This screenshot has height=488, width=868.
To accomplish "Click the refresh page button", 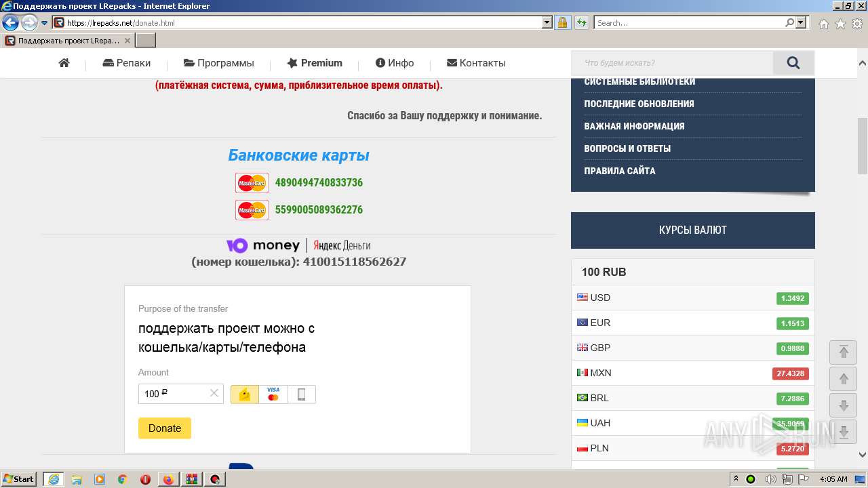I will (581, 23).
